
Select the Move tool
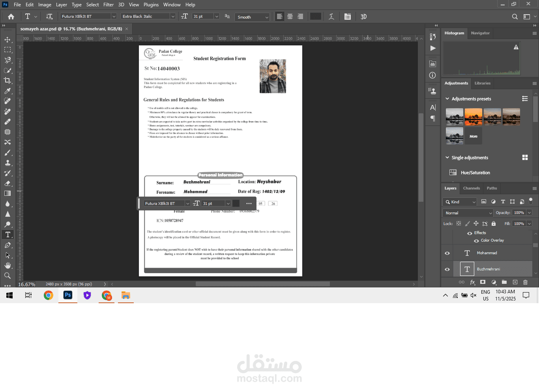tap(7, 40)
